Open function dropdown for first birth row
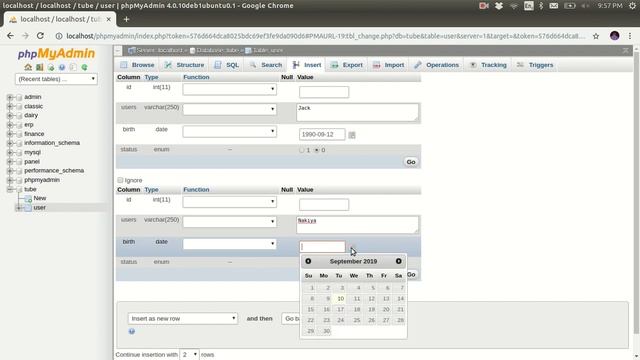Viewport: 640px width, 360px height. tap(229, 131)
